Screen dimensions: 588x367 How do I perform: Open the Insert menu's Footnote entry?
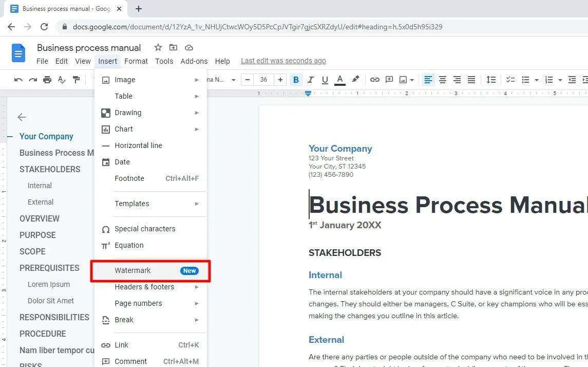click(129, 178)
